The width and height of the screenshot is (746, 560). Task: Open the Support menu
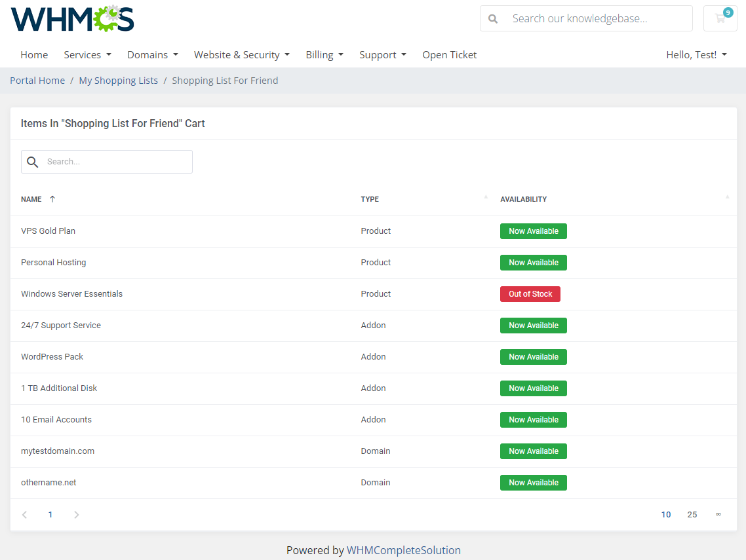point(383,54)
